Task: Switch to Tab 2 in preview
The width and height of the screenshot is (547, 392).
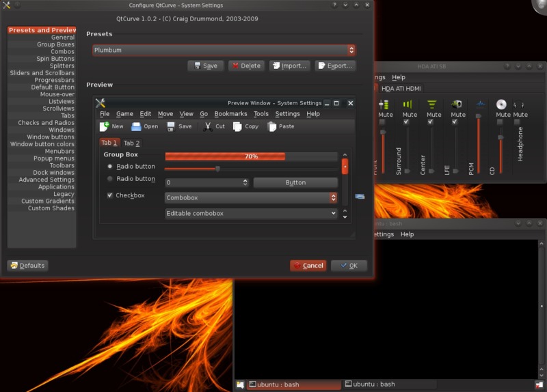Action: click(x=131, y=143)
